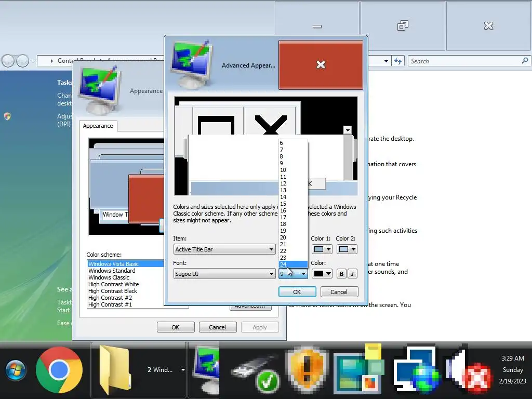532x399 pixels.
Task: Toggle the Italic font button
Action: [x=353, y=274]
